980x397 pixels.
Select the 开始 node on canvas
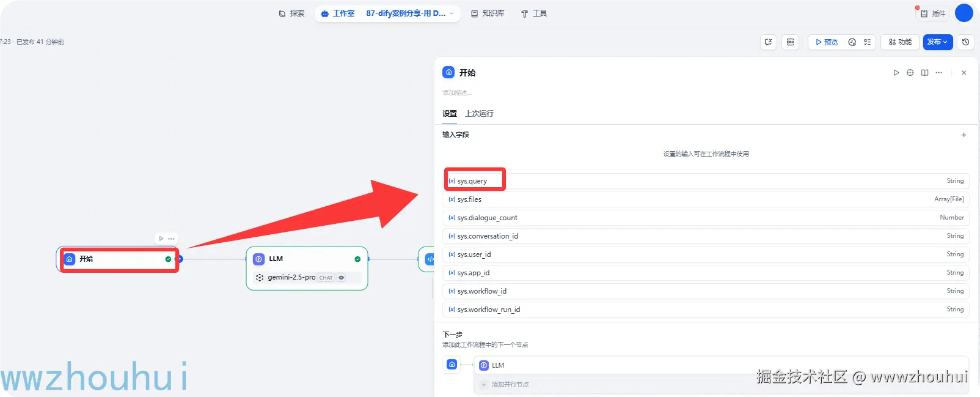pos(119,259)
